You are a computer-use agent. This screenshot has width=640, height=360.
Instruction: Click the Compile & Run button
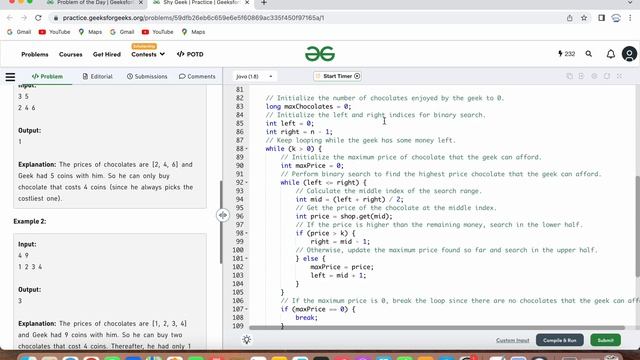click(560, 340)
